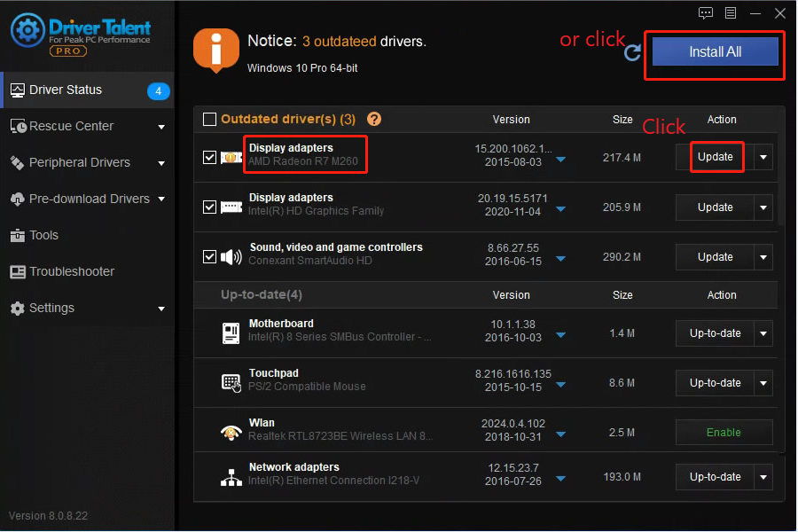798x532 pixels.
Task: Click the refresh scan icon
Action: (x=632, y=52)
